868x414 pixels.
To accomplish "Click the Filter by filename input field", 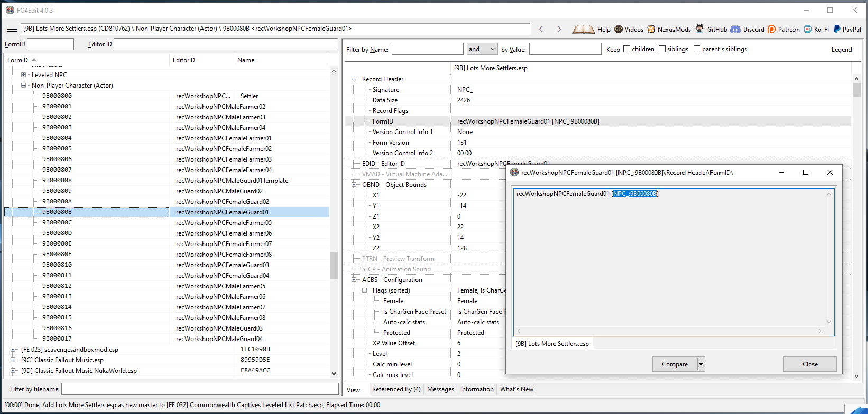I will pos(200,389).
